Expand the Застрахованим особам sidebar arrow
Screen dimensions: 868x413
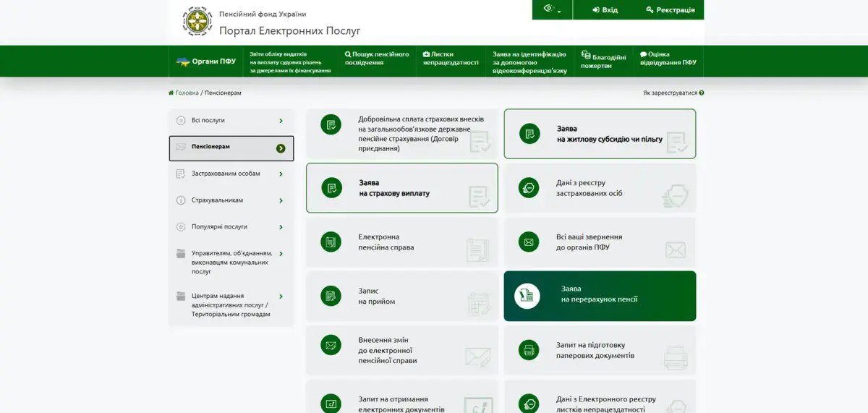pyautogui.click(x=281, y=174)
